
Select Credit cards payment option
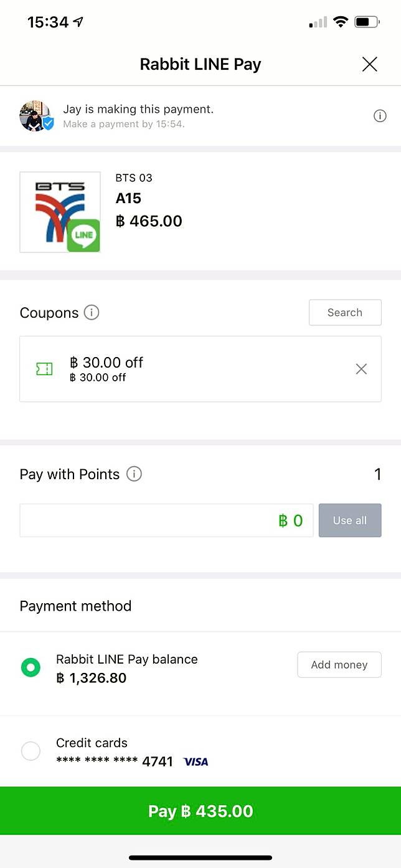point(31,751)
